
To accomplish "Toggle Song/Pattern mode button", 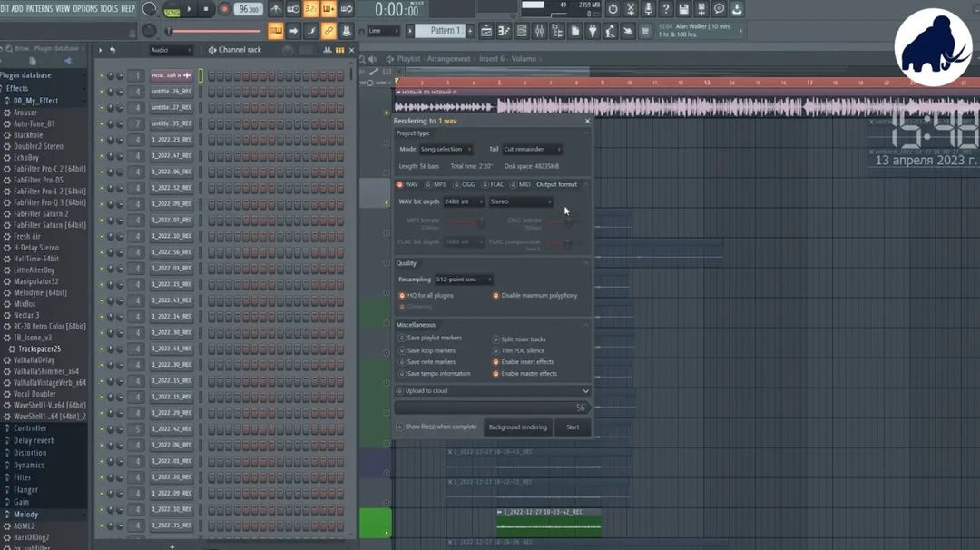I will click(171, 9).
